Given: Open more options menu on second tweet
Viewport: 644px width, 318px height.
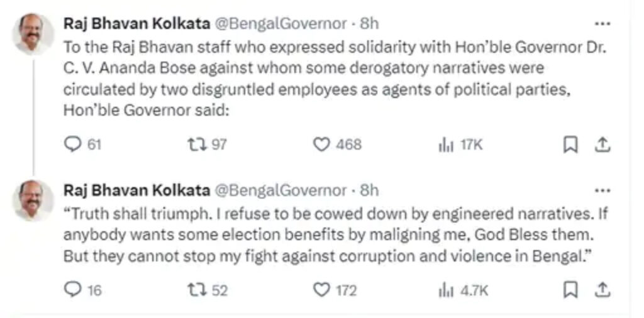Looking at the screenshot, I should tap(602, 190).
